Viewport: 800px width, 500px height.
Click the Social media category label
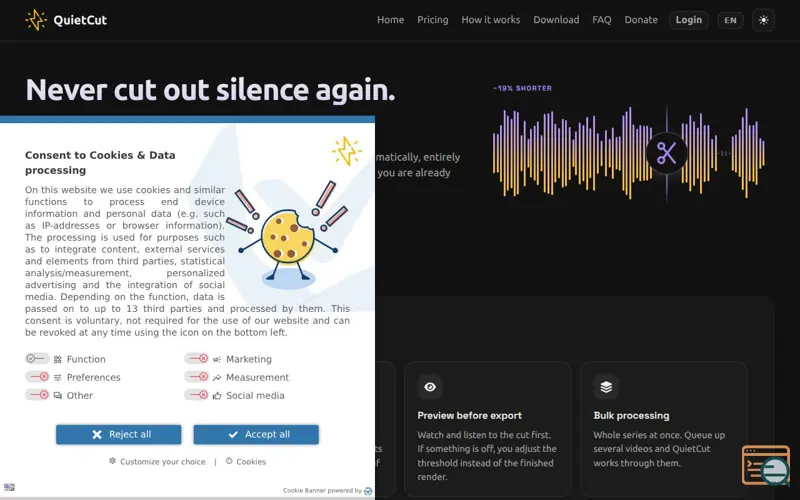(x=255, y=395)
